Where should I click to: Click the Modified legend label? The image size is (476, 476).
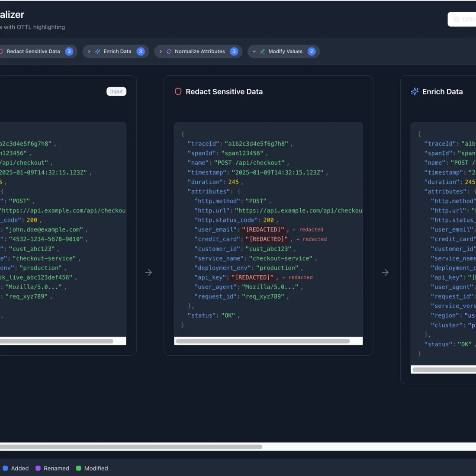[x=96, y=468]
